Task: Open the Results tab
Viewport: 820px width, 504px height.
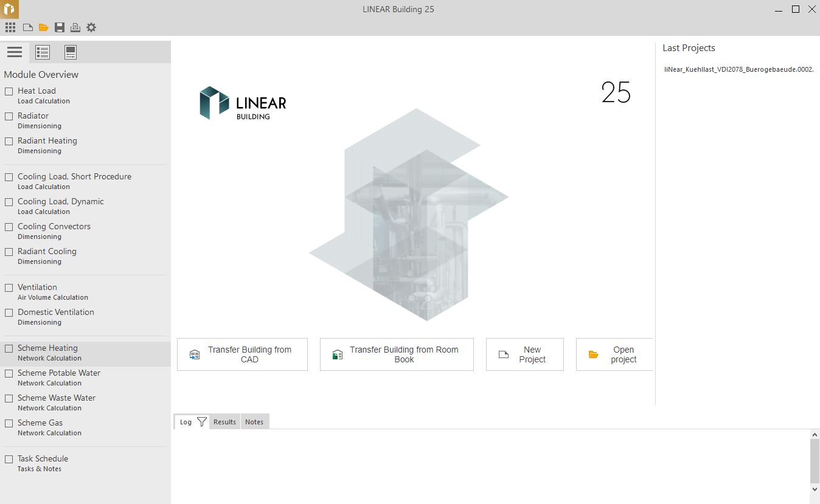Action: [224, 422]
